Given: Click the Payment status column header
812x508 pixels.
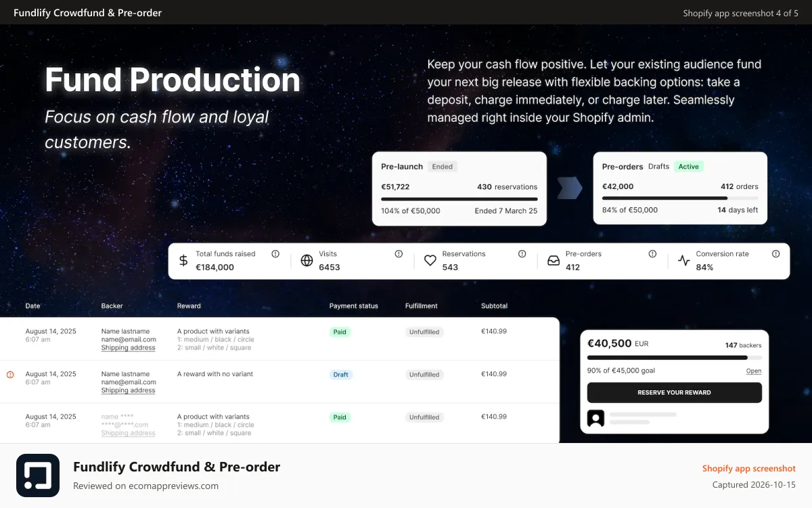Looking at the screenshot, I should tap(354, 306).
